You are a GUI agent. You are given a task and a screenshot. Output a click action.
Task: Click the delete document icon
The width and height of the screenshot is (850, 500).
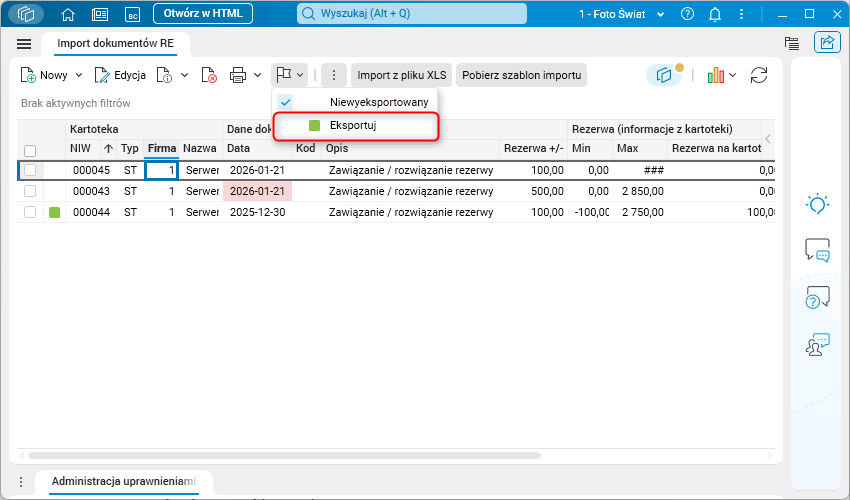[x=209, y=75]
